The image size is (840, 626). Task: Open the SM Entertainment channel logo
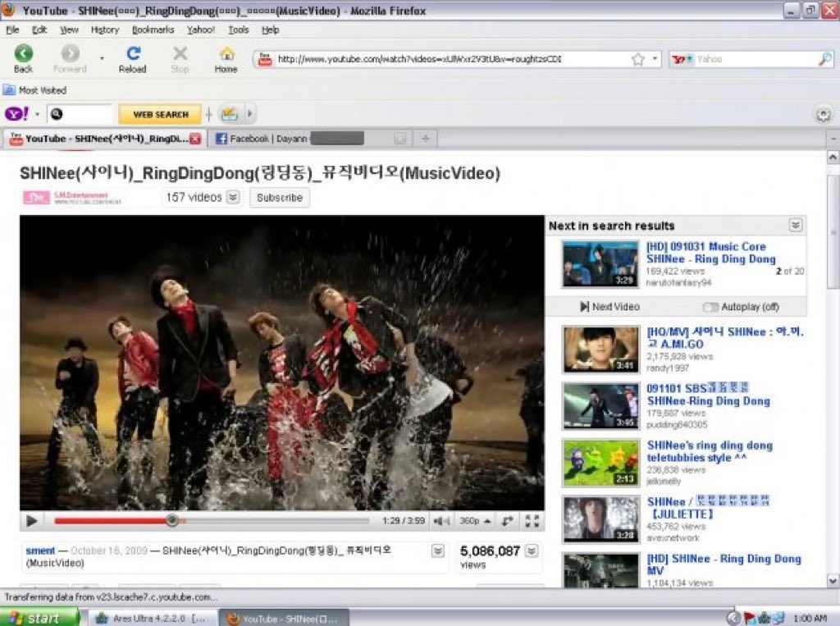(36, 198)
